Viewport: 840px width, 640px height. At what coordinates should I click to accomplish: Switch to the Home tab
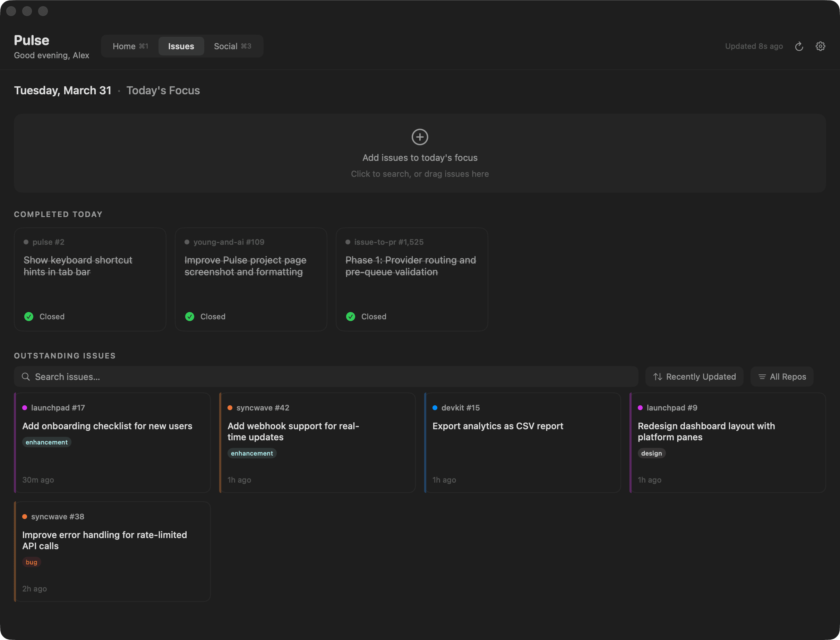(x=130, y=46)
